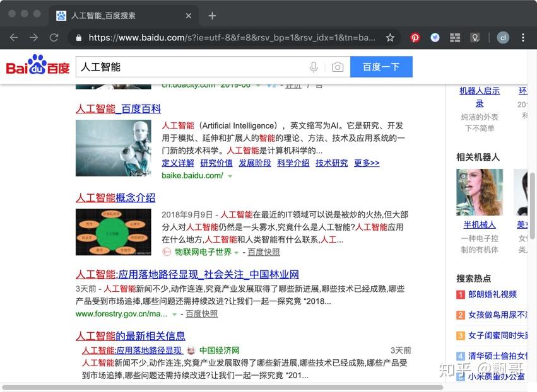Open the 人工智能:应用落地路径显现 中国林业网 result

point(187,274)
